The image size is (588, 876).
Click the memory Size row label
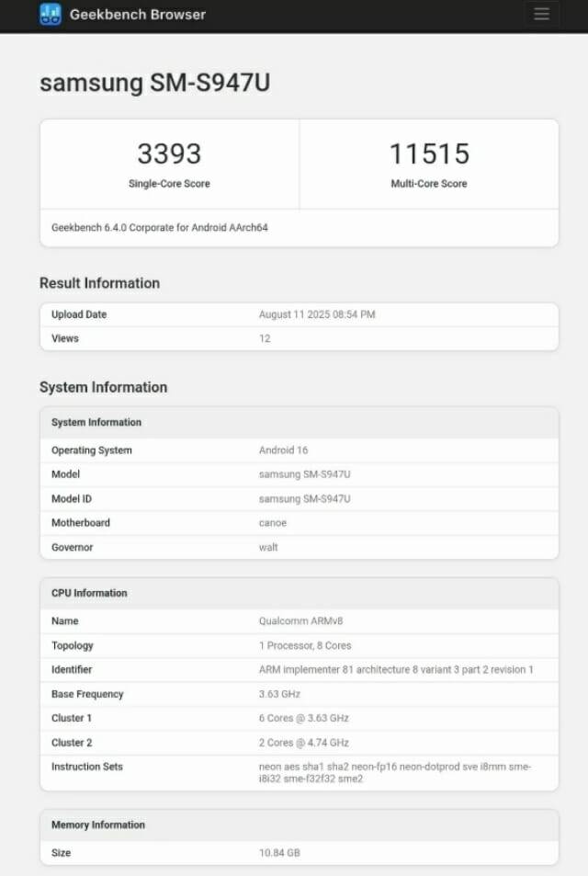(61, 853)
